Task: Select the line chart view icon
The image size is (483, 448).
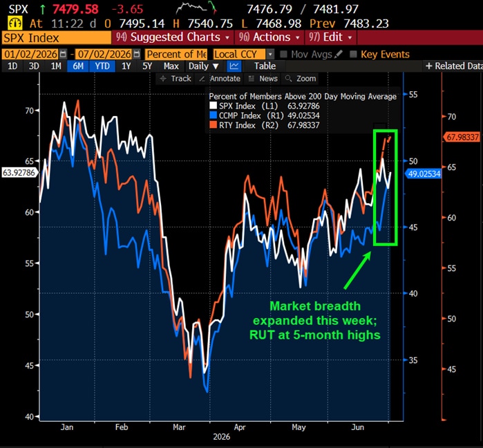Action: tap(234, 66)
